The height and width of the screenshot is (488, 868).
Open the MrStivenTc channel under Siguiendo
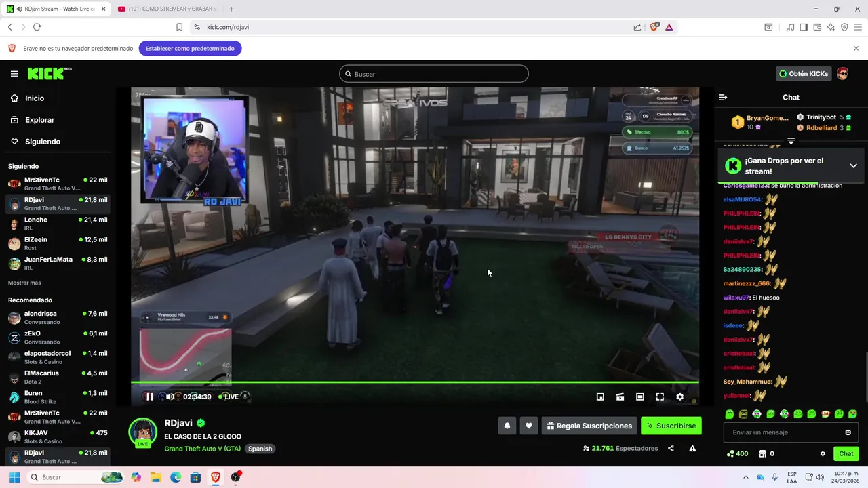click(57, 184)
